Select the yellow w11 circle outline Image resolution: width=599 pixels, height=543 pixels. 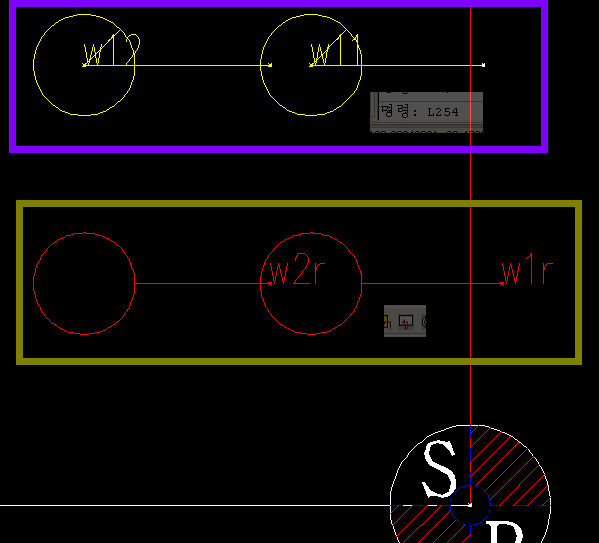(x=261, y=65)
